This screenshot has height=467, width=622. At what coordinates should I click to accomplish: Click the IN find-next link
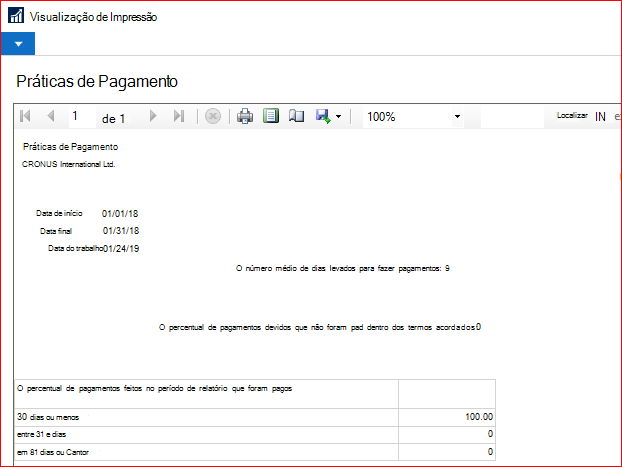600,117
